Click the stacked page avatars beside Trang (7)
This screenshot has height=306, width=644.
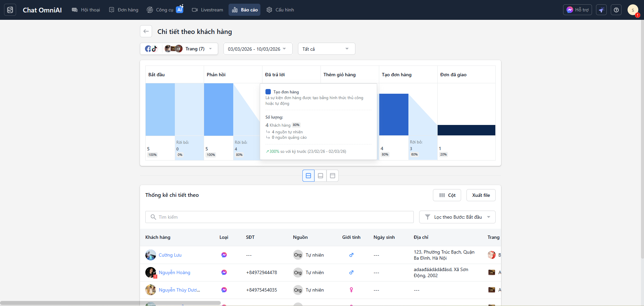tap(174, 49)
